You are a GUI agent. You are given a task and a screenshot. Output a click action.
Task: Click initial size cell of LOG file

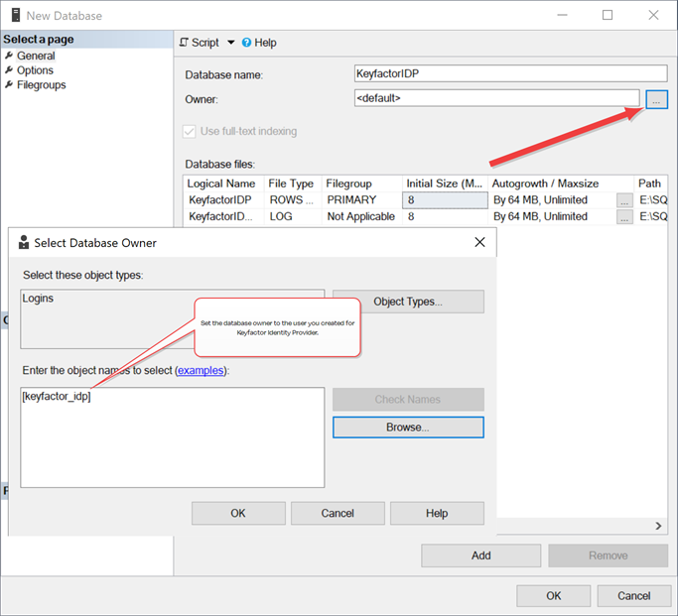pos(445,216)
